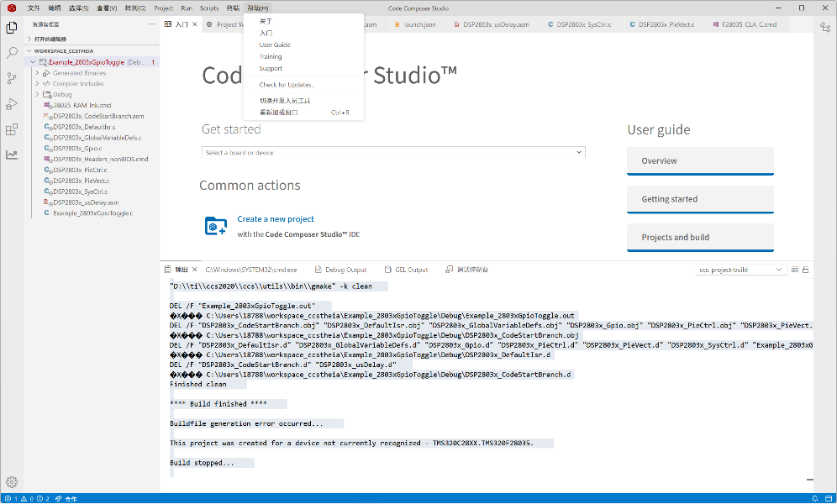Open 28035_RAM_lnk.cmd in explorer tree

(82, 106)
